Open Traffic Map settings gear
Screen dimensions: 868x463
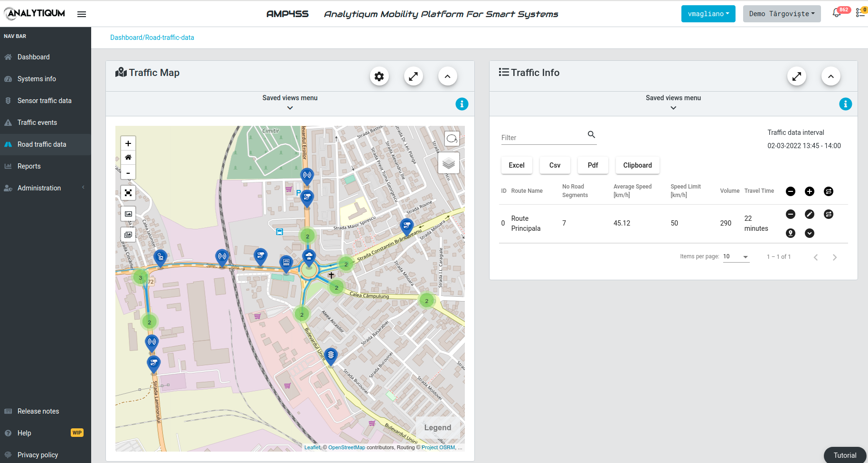(x=379, y=76)
